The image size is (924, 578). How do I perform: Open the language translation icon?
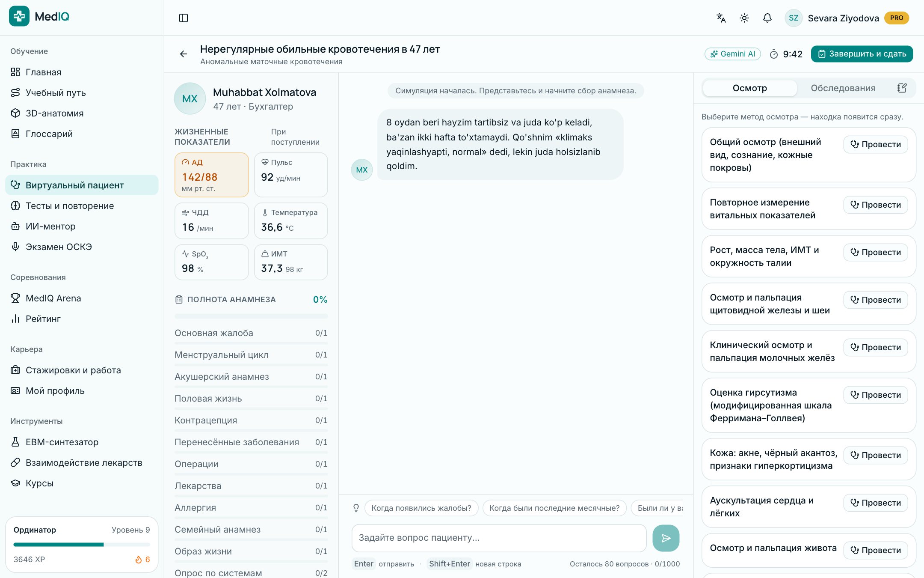pos(721,18)
